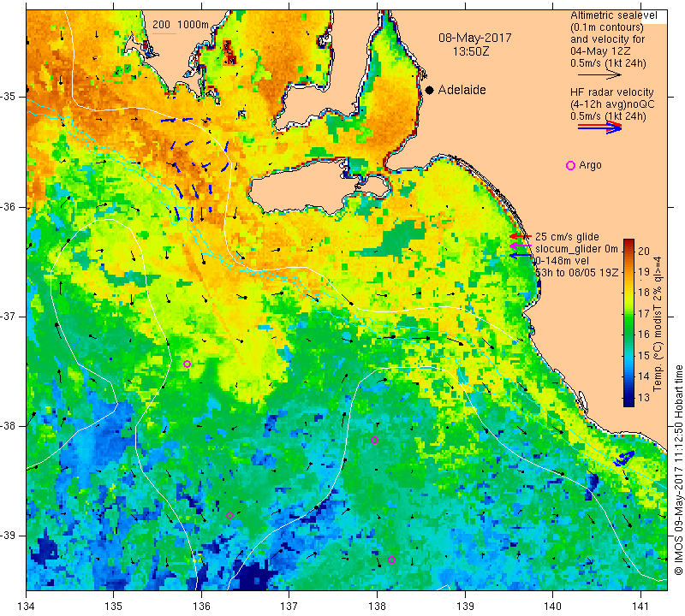The height and width of the screenshot is (616, 685).
Task: Click the 136 longitude axis label
Action: (x=201, y=607)
